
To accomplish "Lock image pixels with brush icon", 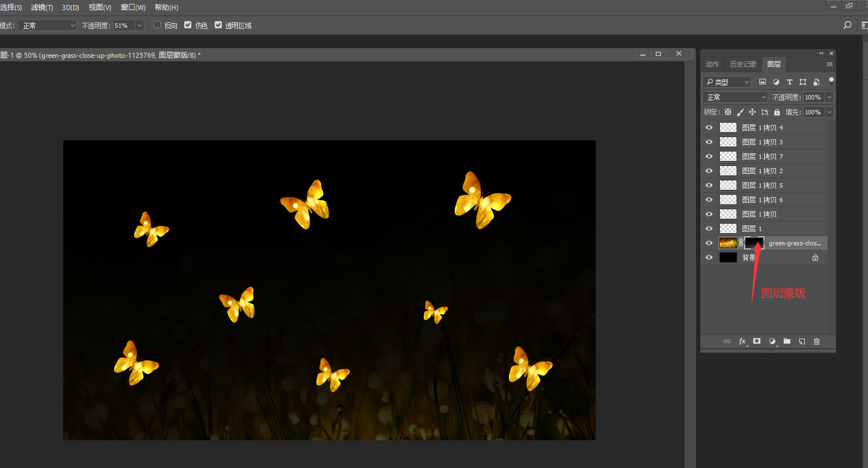I will [740, 112].
